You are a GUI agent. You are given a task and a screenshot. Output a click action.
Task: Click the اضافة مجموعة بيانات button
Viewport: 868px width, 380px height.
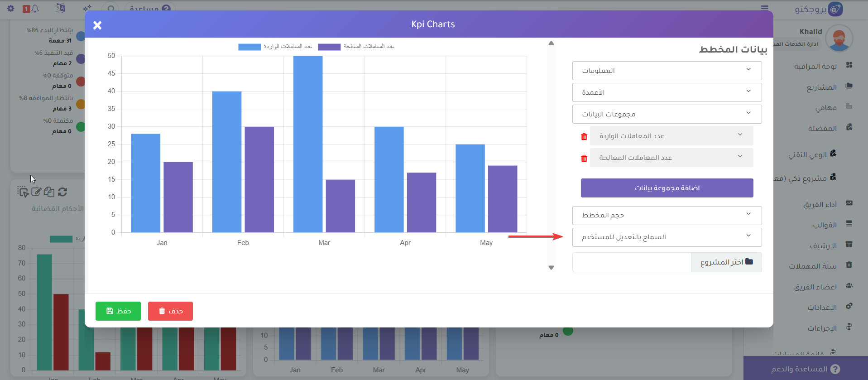click(x=667, y=188)
